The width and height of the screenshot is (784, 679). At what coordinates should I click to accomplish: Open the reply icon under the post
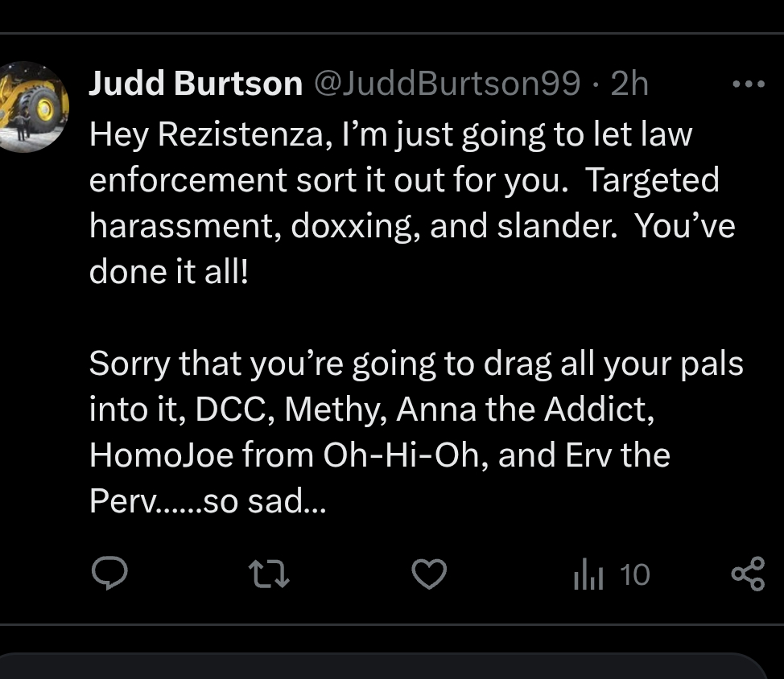pyautogui.click(x=109, y=574)
